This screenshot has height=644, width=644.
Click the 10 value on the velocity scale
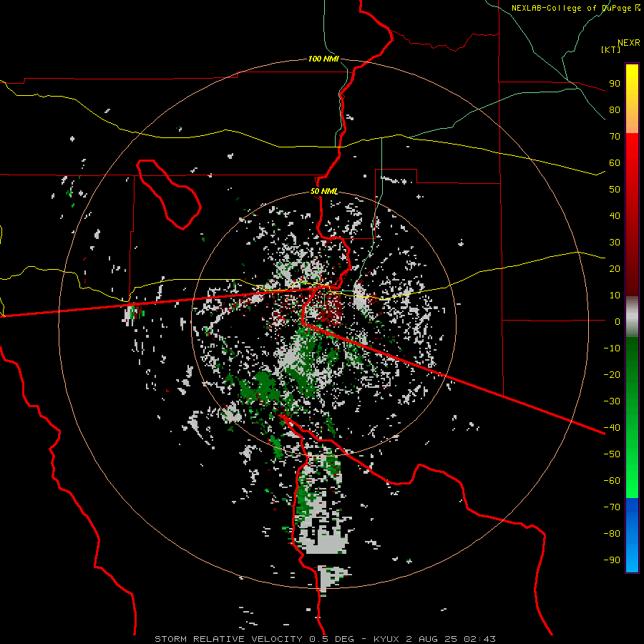[615, 296]
